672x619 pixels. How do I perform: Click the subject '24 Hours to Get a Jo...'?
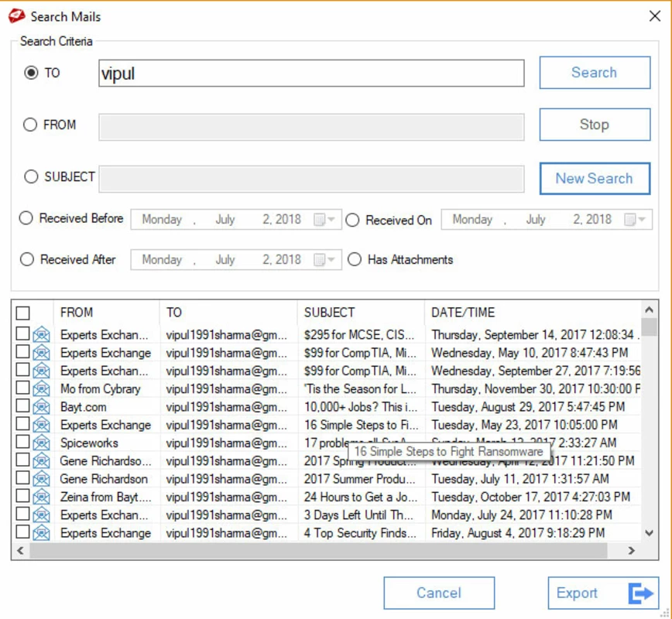pyautogui.click(x=361, y=497)
